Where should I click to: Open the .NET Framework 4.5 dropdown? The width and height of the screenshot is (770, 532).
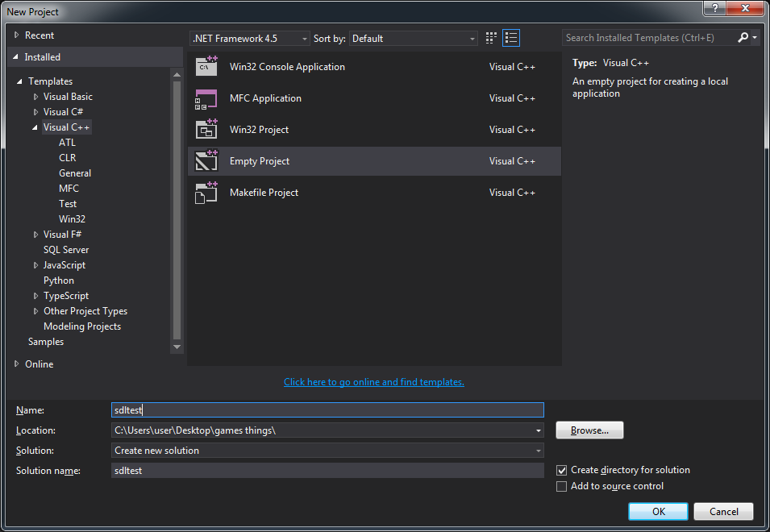[x=250, y=39]
